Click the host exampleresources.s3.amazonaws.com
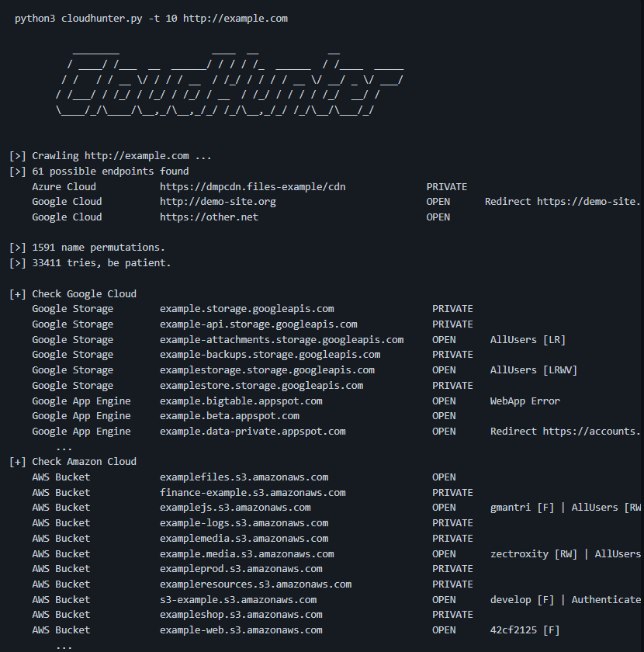The image size is (644, 652). point(255,584)
